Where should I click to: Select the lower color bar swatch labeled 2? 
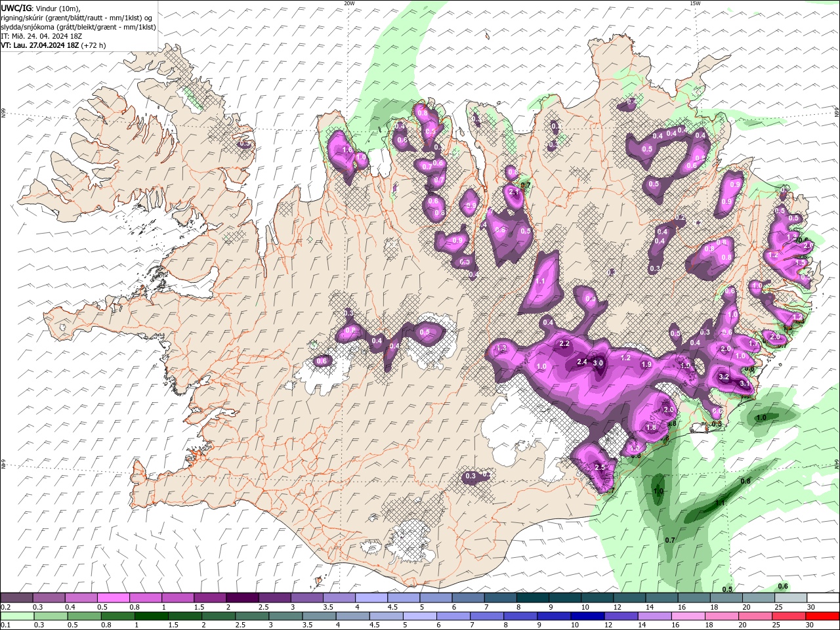pyautogui.click(x=219, y=616)
